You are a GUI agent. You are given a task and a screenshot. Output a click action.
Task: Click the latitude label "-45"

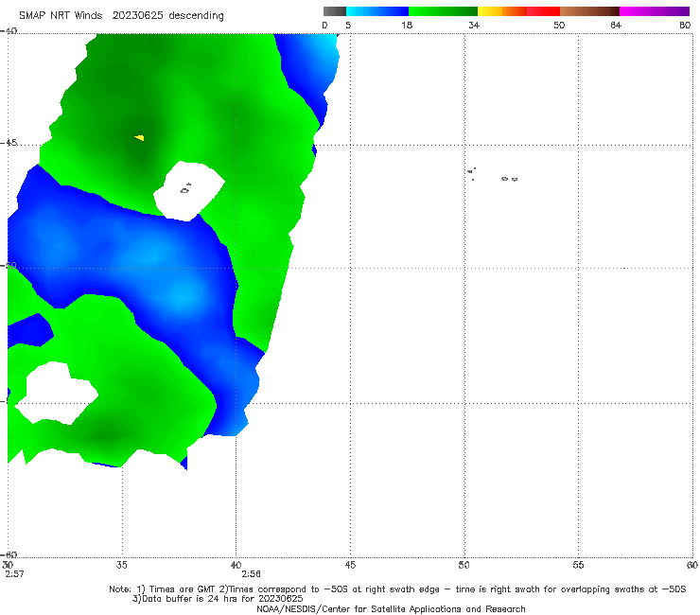point(9,143)
